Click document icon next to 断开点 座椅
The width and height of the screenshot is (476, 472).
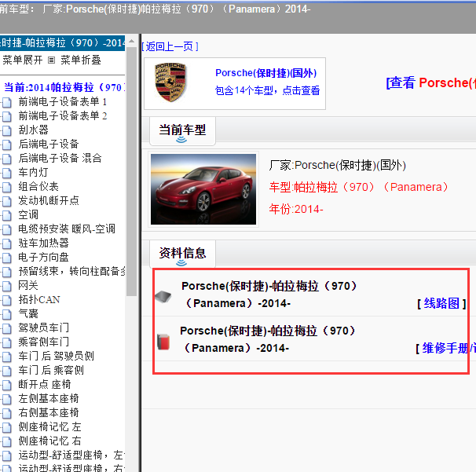[7, 385]
